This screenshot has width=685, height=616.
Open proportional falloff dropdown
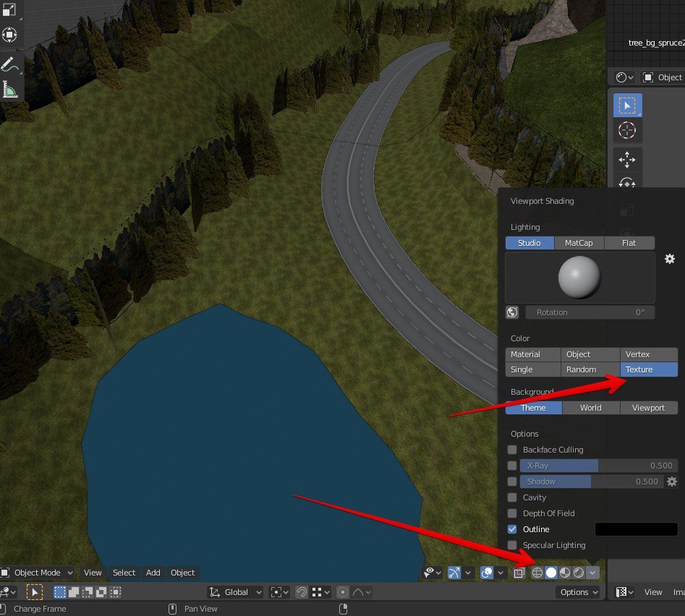click(362, 592)
